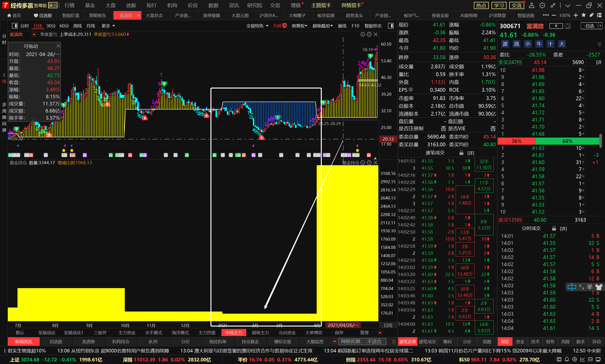Viewport: 605px width, 364px height.
Task: Open the 研究院 top menu item
Action: [x=254, y=5]
